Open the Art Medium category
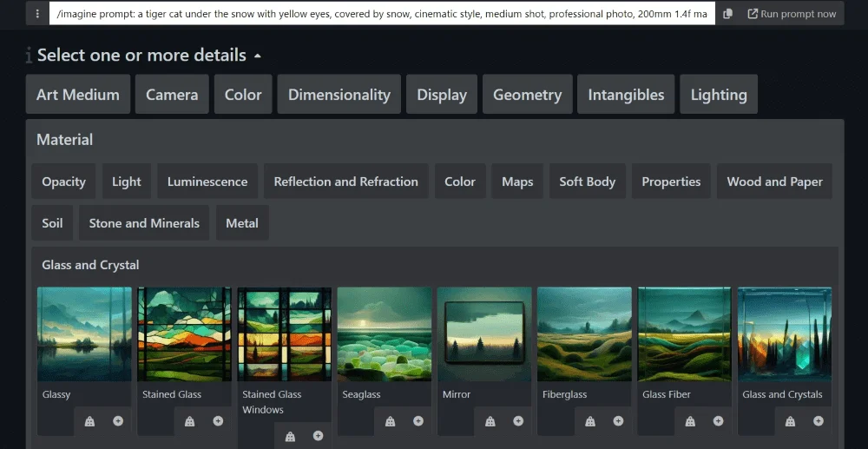 tap(78, 95)
